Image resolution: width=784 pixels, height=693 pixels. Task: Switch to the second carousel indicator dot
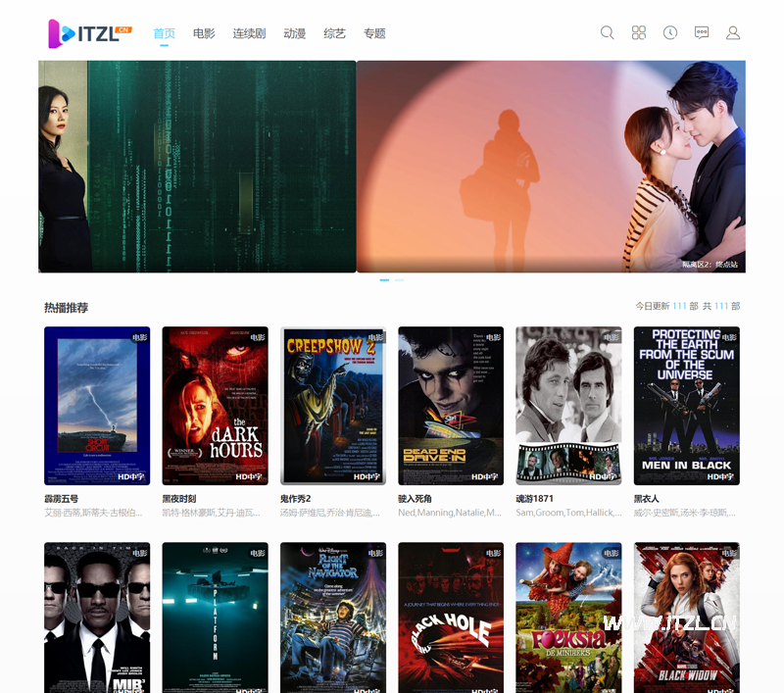pos(399,280)
